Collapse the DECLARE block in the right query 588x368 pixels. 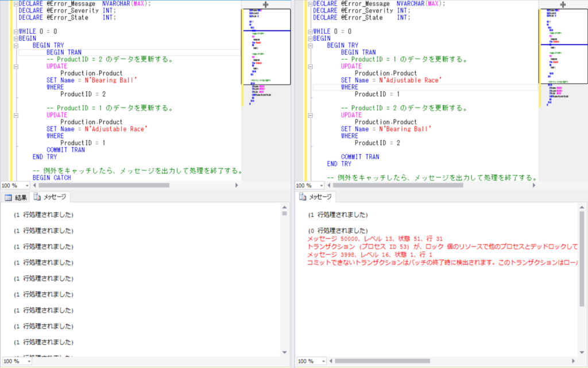tap(311, 4)
